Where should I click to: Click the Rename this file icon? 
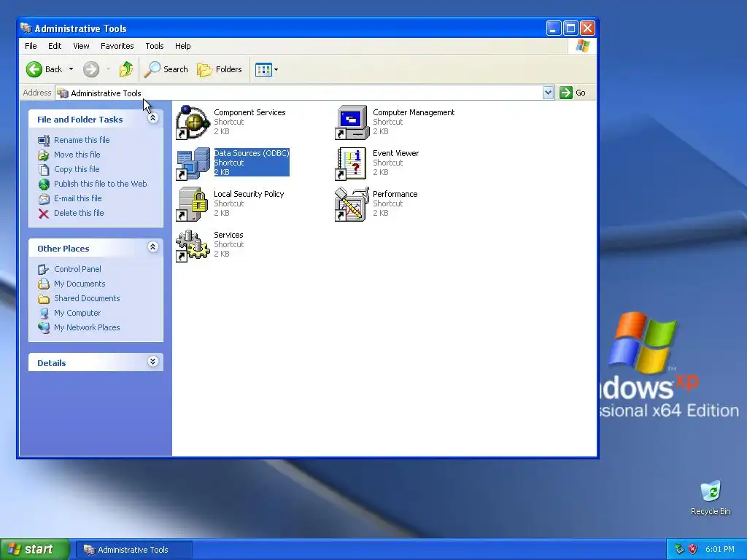[43, 140]
